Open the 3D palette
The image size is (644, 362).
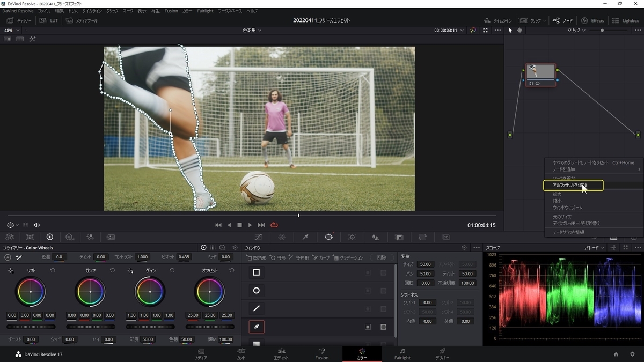point(446,237)
